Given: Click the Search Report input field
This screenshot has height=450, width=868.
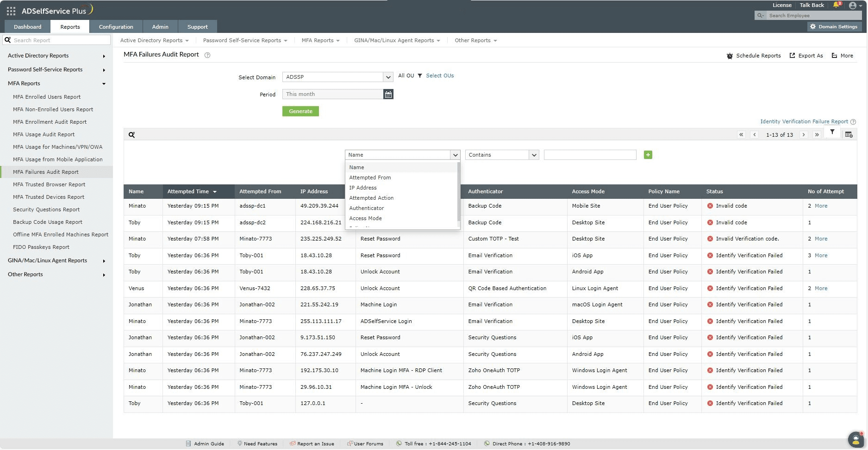Looking at the screenshot, I should [60, 40].
